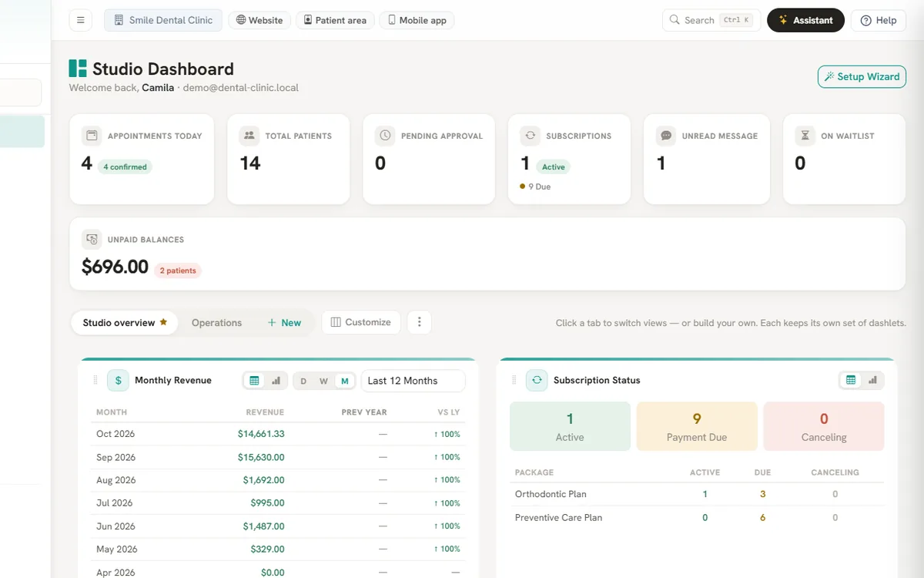Switch Subscription Status to chart view

coord(872,380)
